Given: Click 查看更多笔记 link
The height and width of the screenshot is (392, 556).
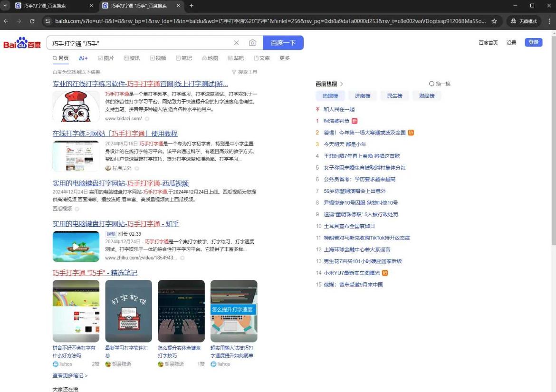Looking at the screenshot, I should tap(70, 375).
